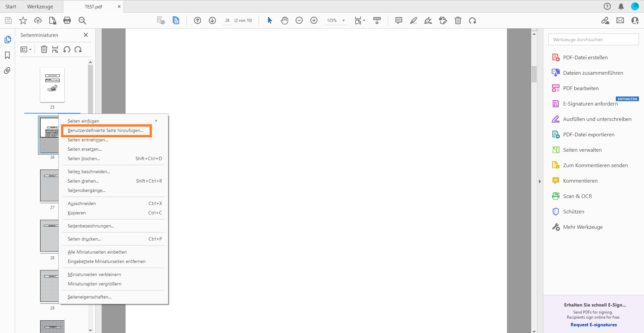
Task: Click the print icon in toolbar
Action: pos(67,20)
